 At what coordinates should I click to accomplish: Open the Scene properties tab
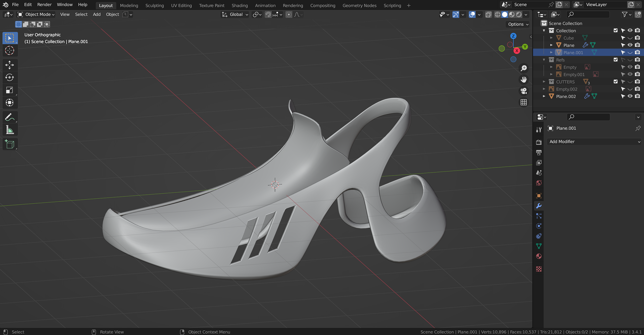539,173
